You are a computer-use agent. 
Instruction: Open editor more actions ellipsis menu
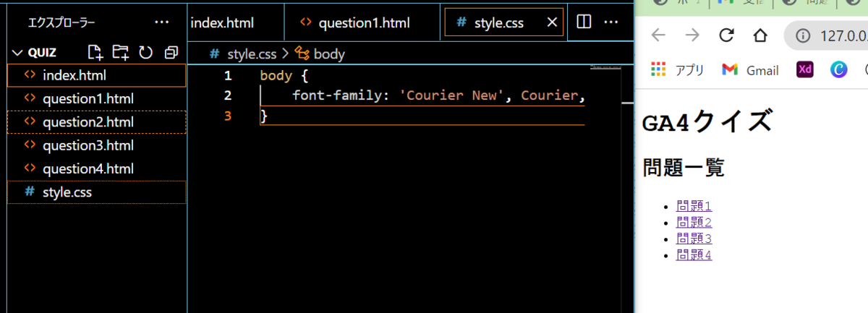coord(610,22)
